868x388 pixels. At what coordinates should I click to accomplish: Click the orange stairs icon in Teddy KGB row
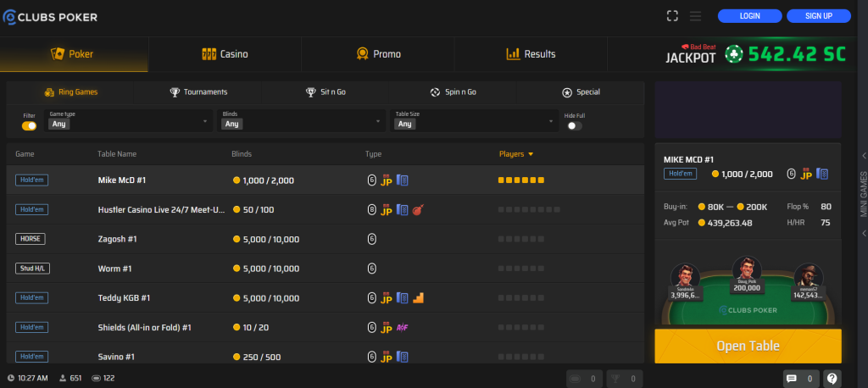coord(419,298)
